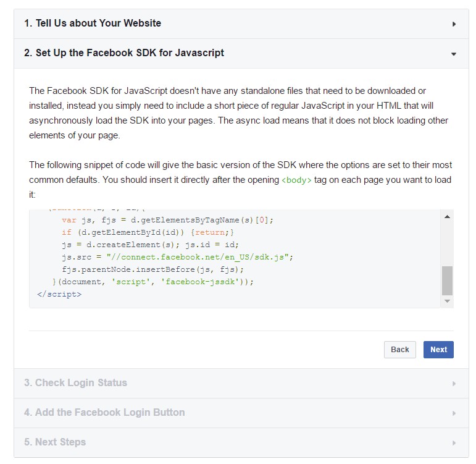
Task: Click the paragraph starting 'The Facebook SDK for JavaScript doesn't'
Action: click(x=238, y=113)
